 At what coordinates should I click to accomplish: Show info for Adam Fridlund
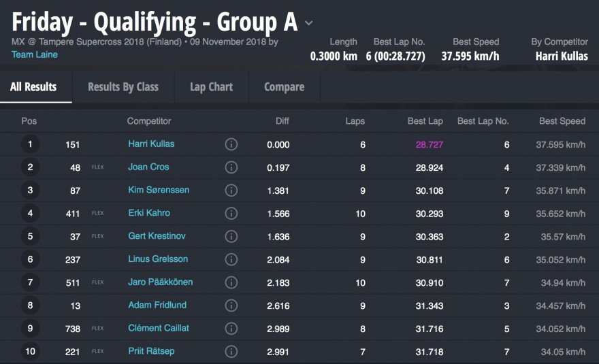[231, 305]
